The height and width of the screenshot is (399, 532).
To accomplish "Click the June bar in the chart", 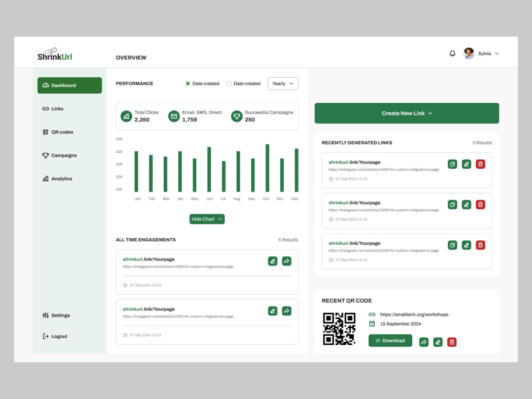I will pos(209,169).
